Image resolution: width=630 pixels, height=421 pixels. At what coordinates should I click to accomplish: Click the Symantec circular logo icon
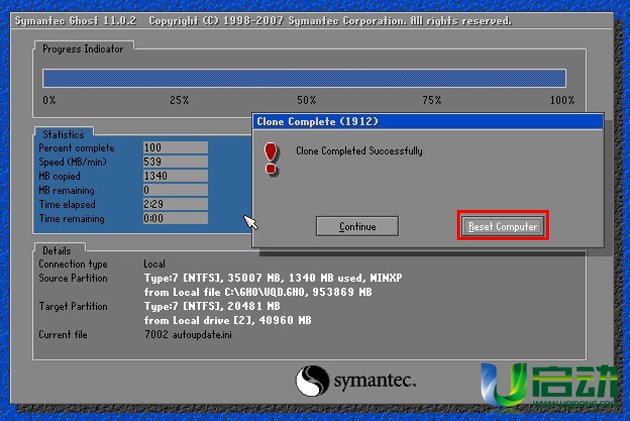[x=312, y=381]
